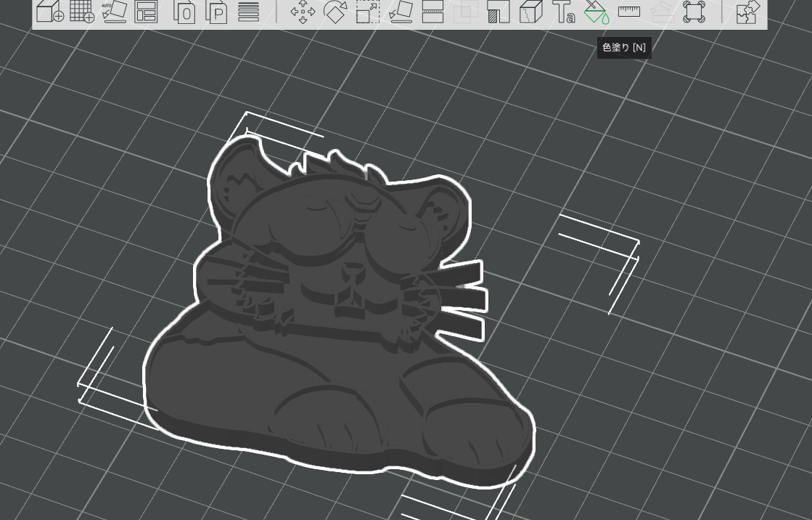Viewport: 812px width, 520px height.
Task: Open the Supports painting tool
Action: point(499,12)
